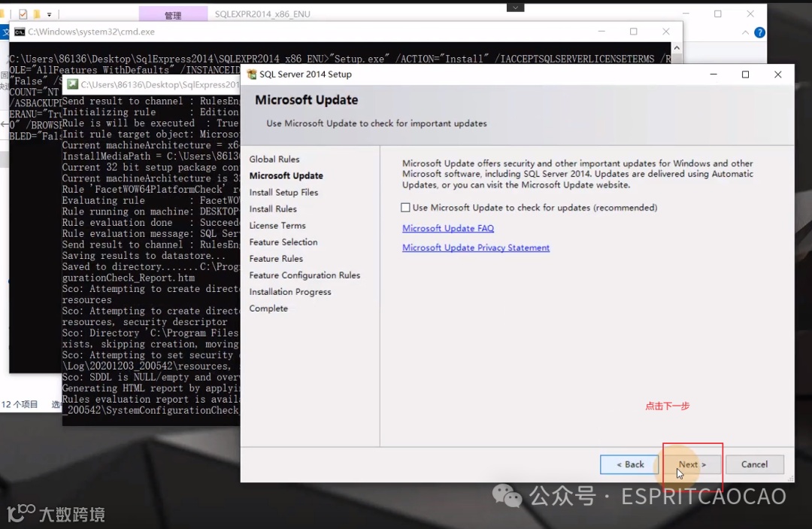
Task: Click the Next button in setup
Action: click(692, 464)
